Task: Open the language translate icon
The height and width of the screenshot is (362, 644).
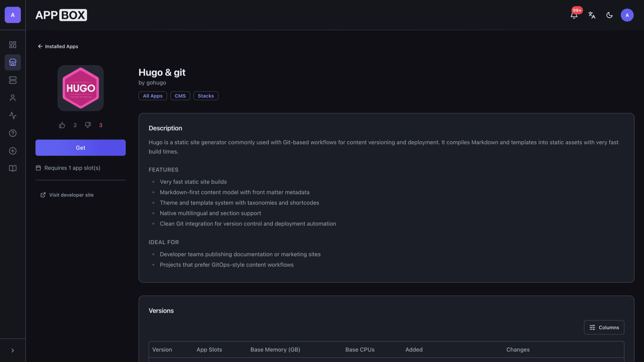Action: [x=592, y=15]
